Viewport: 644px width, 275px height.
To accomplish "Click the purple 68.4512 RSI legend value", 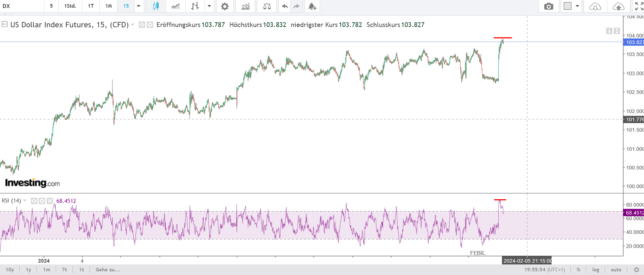I will point(66,201).
